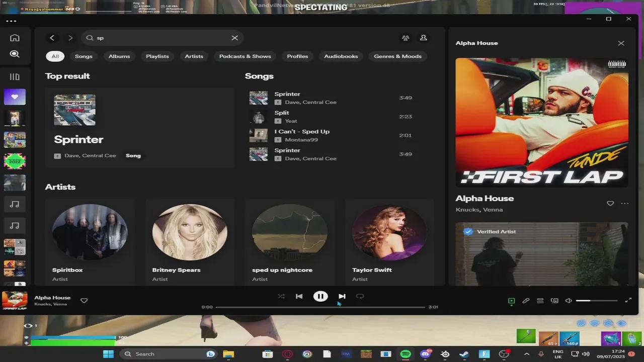This screenshot has height=362, width=644.
Task: Close the Alpha House now playing panel
Action: tap(621, 43)
